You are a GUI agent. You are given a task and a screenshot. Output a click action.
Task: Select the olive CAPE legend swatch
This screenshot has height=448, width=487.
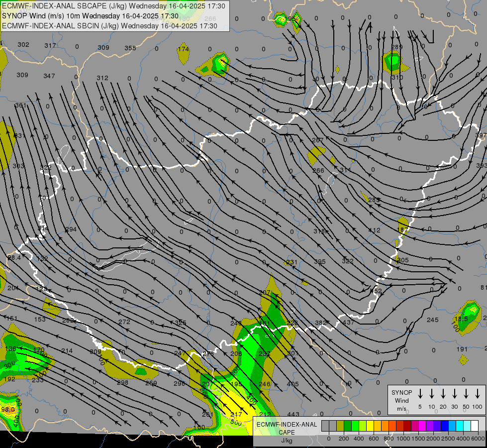point(340,426)
